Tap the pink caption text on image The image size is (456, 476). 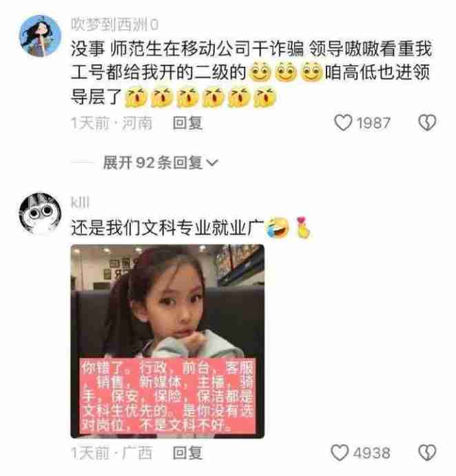pos(167,397)
